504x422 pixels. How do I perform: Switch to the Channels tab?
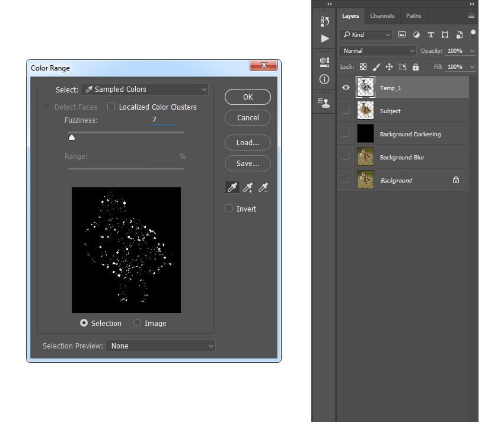tap(382, 16)
